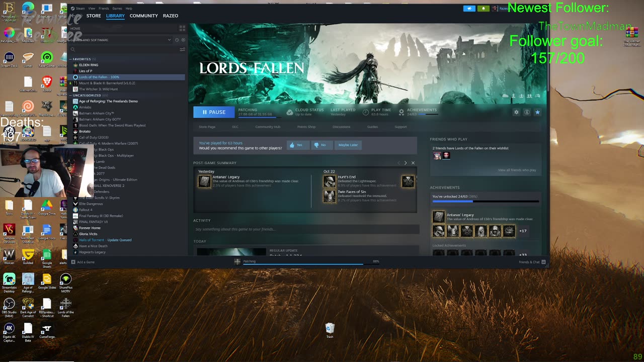This screenshot has width=644, height=362.
Task: Open game settings gear for Lords of the Fallen
Action: [x=516, y=112]
